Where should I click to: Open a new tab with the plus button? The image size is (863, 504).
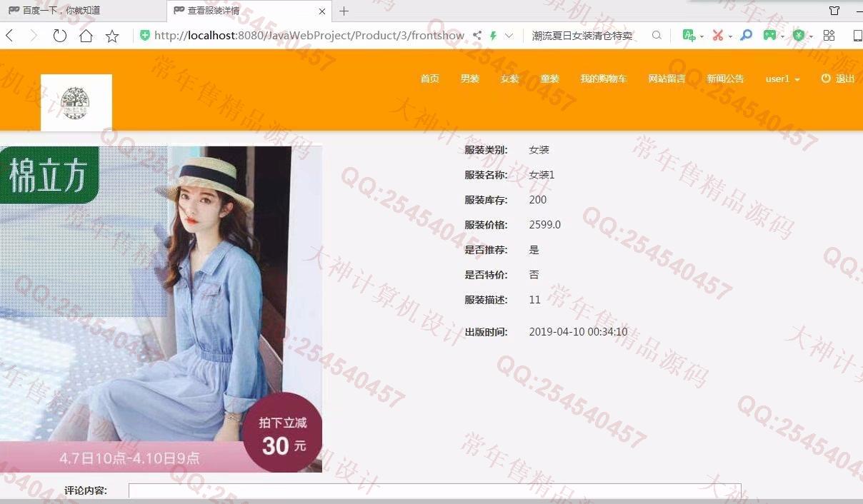pyautogui.click(x=344, y=11)
